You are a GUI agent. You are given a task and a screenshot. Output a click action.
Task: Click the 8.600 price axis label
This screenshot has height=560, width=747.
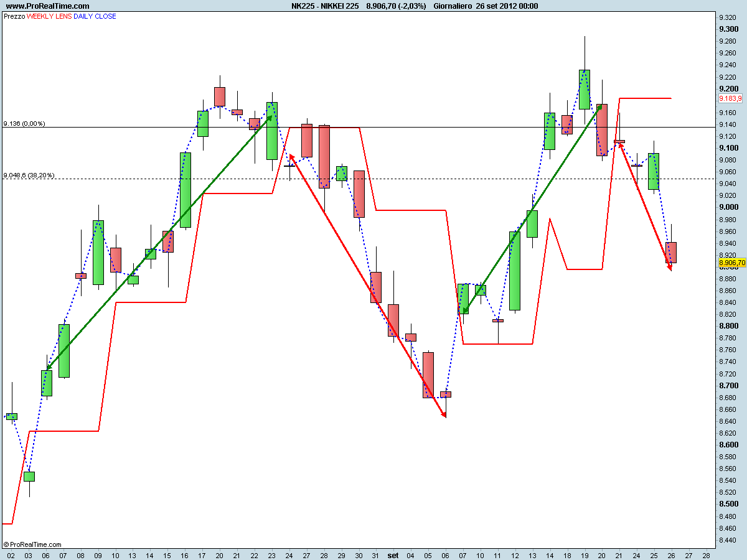pos(728,445)
